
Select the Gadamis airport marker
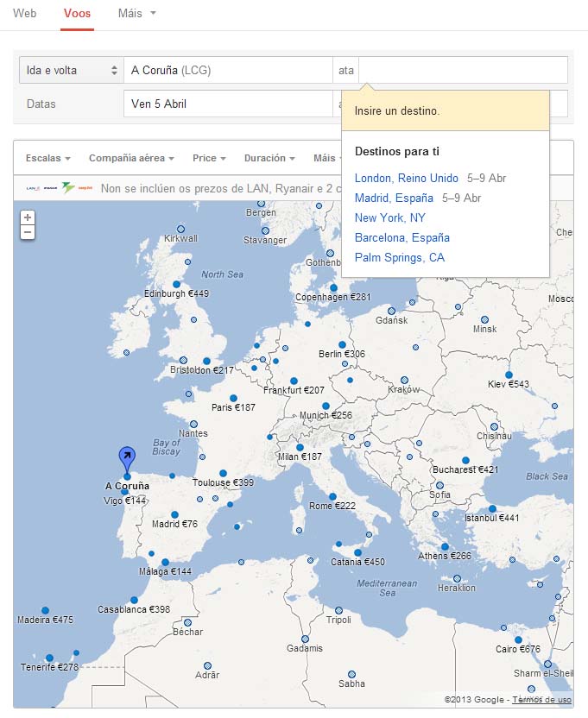[306, 639]
